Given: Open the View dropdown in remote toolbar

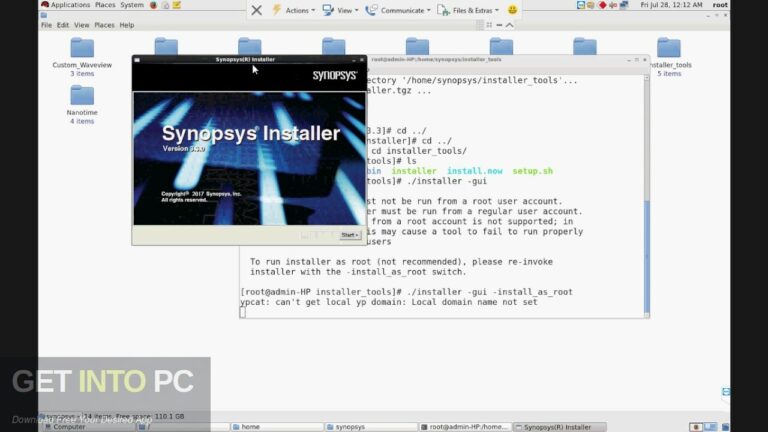Looking at the screenshot, I should pos(340,10).
